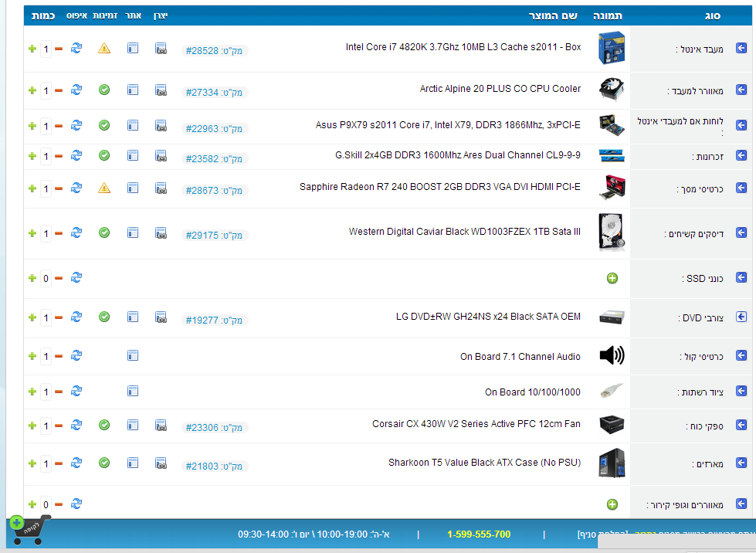Increase quantity for Asus P9X79 motherboard

coord(32,126)
